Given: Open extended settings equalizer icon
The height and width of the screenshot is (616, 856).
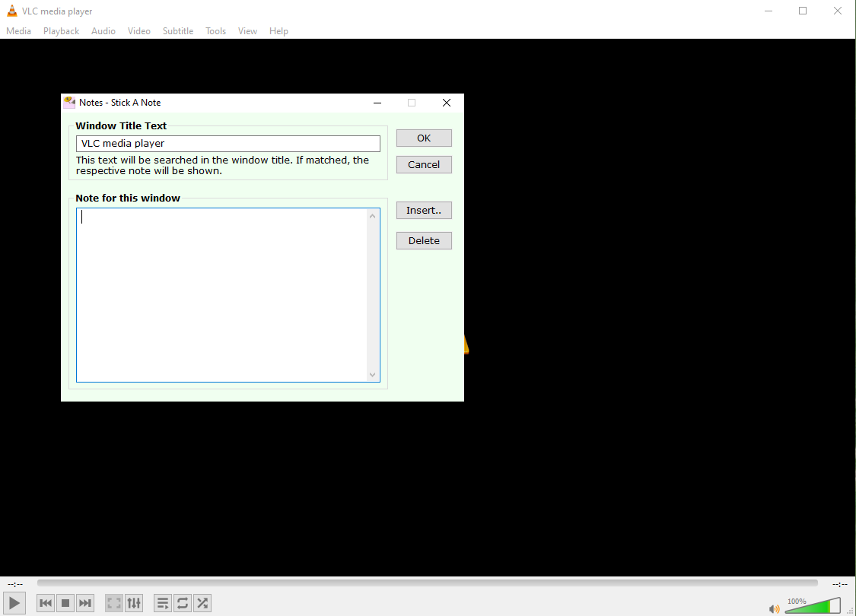Looking at the screenshot, I should pos(134,603).
